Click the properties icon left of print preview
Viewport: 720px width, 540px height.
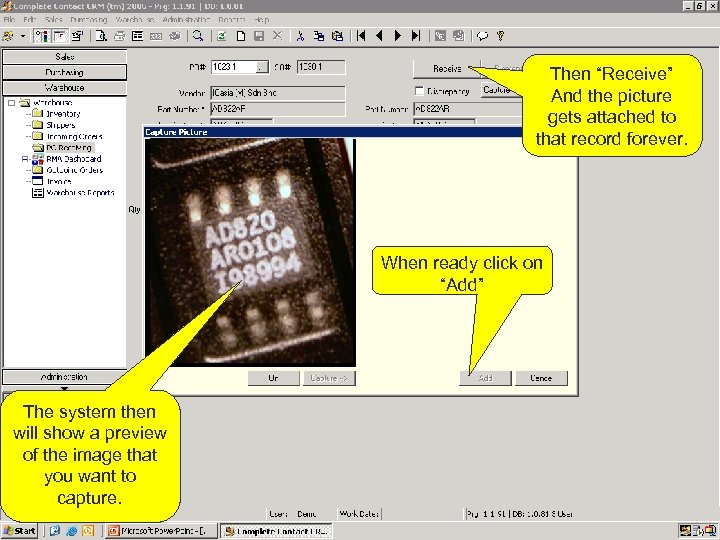coord(78,36)
